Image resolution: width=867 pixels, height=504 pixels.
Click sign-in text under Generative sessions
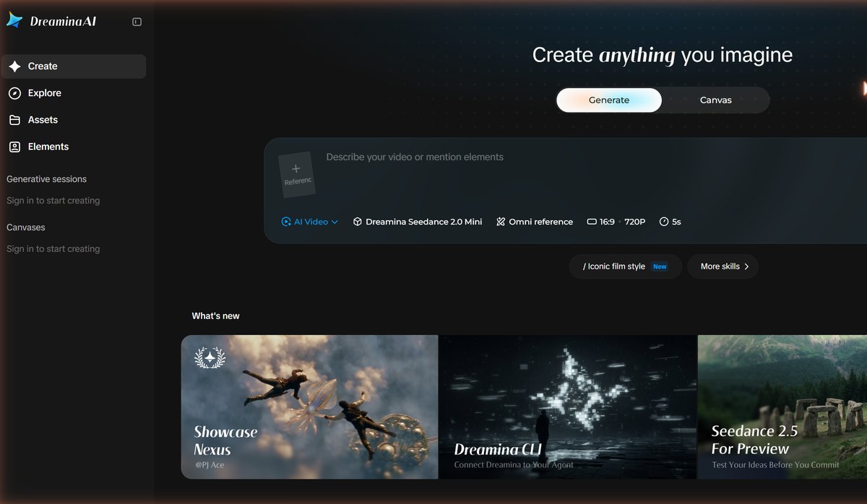coord(53,201)
